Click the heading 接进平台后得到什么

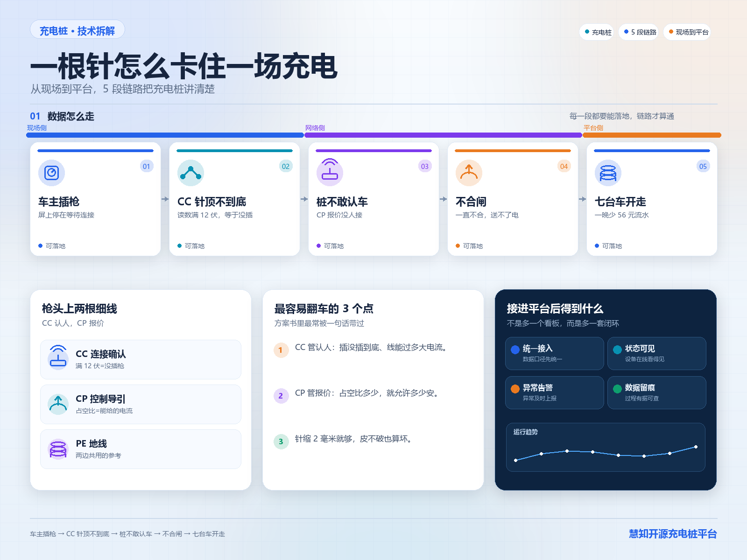[555, 308]
